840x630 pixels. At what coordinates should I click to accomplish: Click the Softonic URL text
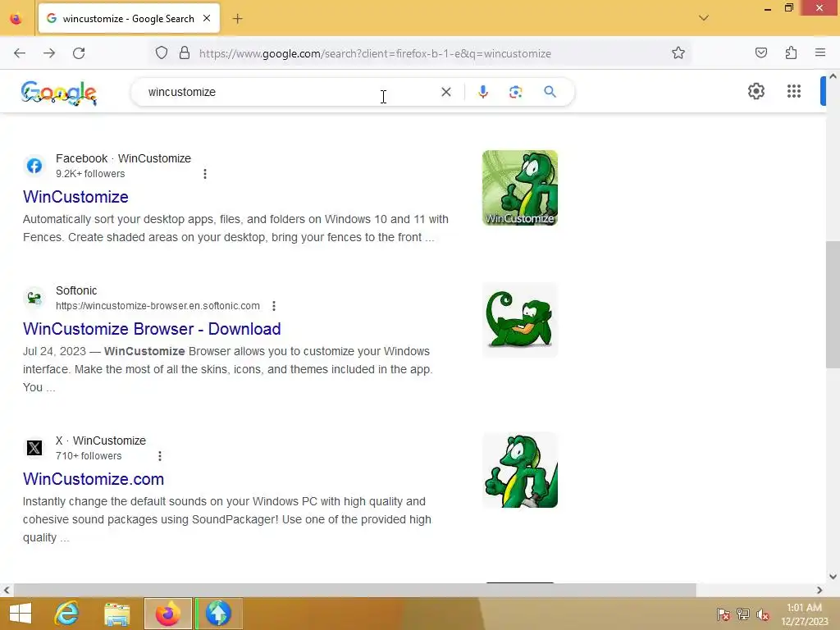click(x=157, y=306)
